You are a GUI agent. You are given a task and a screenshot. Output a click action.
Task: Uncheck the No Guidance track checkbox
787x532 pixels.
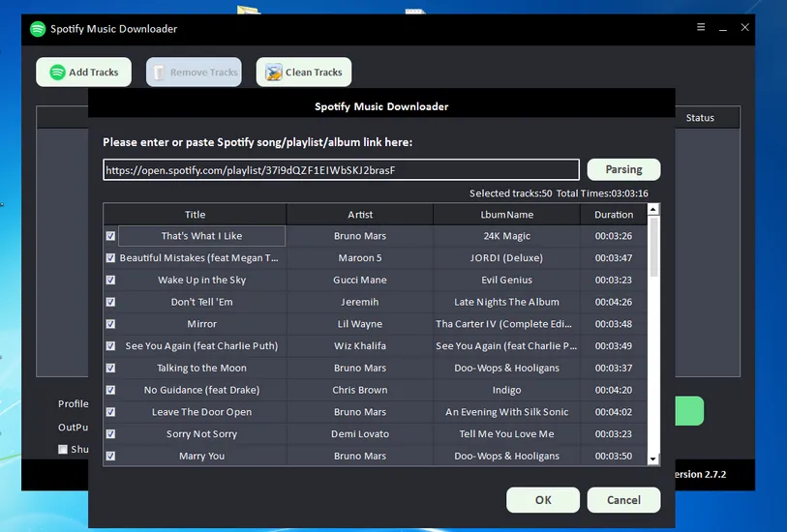pos(110,390)
